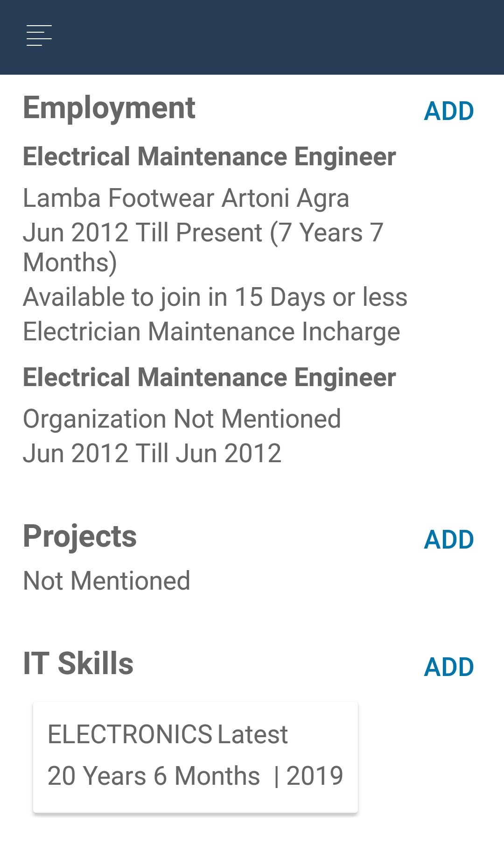Tap Electrician Maintenance Incharge description
504x859 pixels.
[211, 332]
